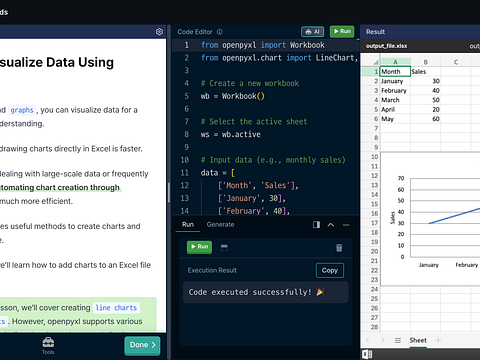Click column C header in spreadsheet
The width and height of the screenshot is (480, 360).
(456, 62)
